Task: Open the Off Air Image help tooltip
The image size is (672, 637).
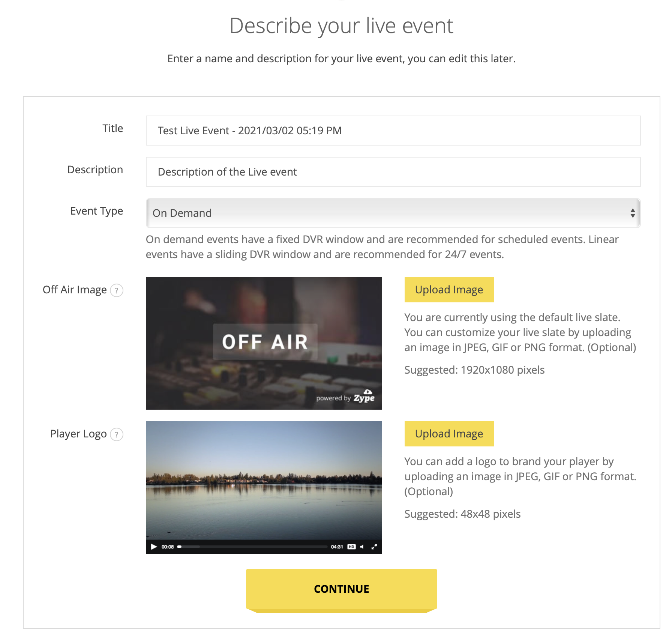Action: [x=117, y=290]
